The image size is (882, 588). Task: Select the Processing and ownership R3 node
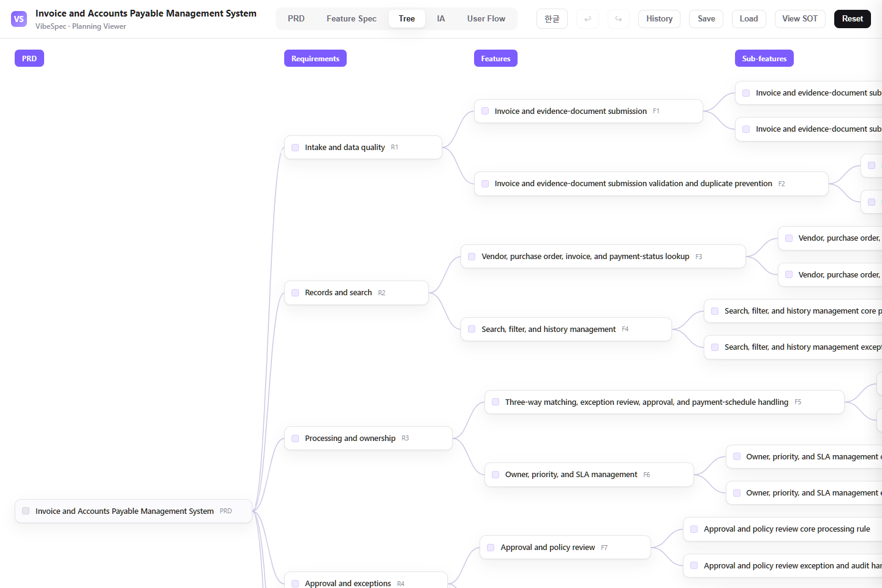coord(368,439)
